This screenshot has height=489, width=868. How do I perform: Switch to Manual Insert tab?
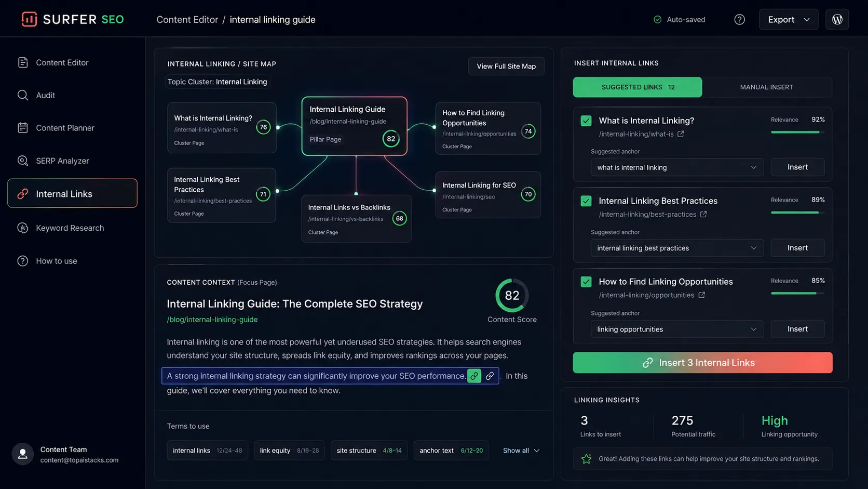tap(766, 87)
